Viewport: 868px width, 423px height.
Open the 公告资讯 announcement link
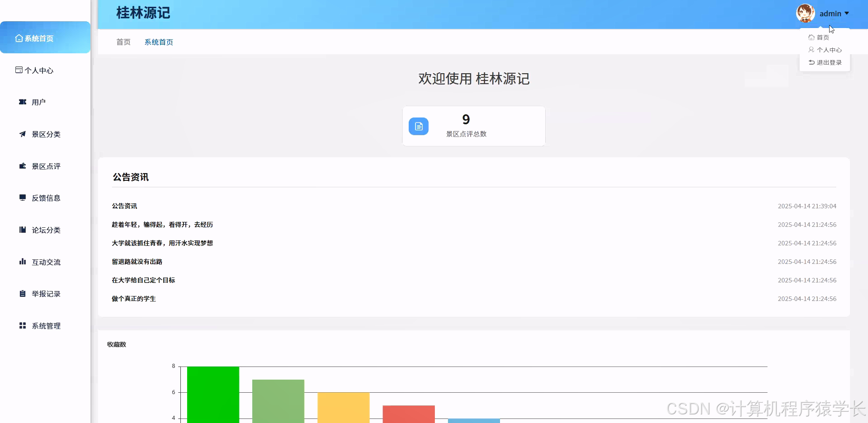click(x=124, y=206)
